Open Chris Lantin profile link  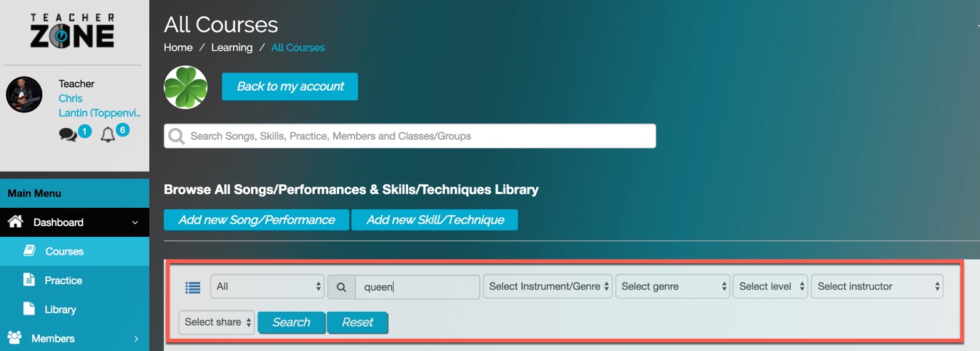(99, 105)
